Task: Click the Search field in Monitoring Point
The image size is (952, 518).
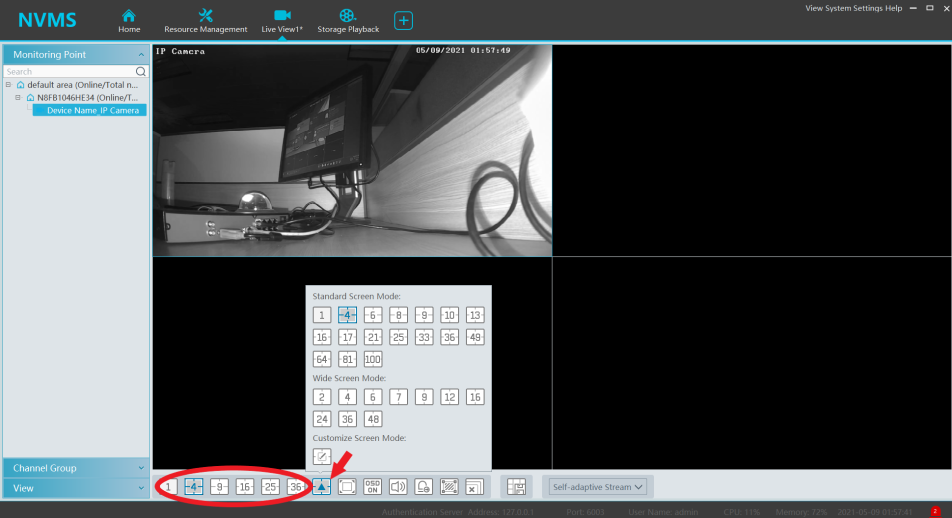Action: [x=68, y=72]
